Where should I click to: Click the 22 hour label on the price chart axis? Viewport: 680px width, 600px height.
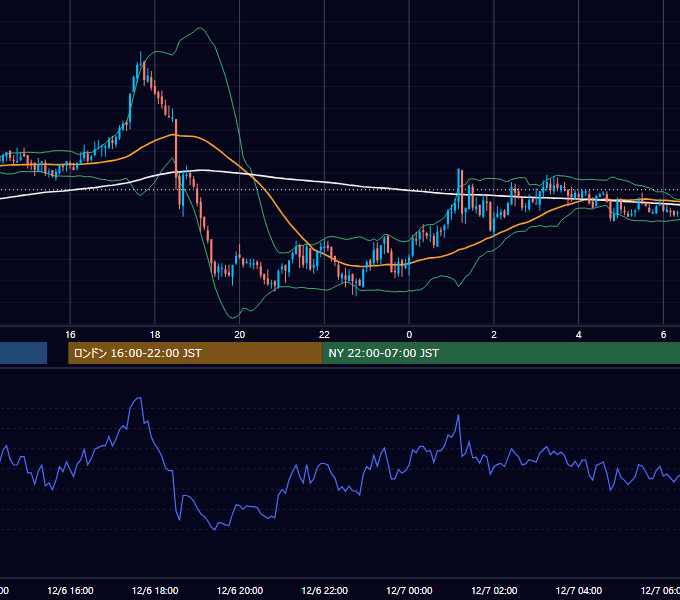point(324,335)
